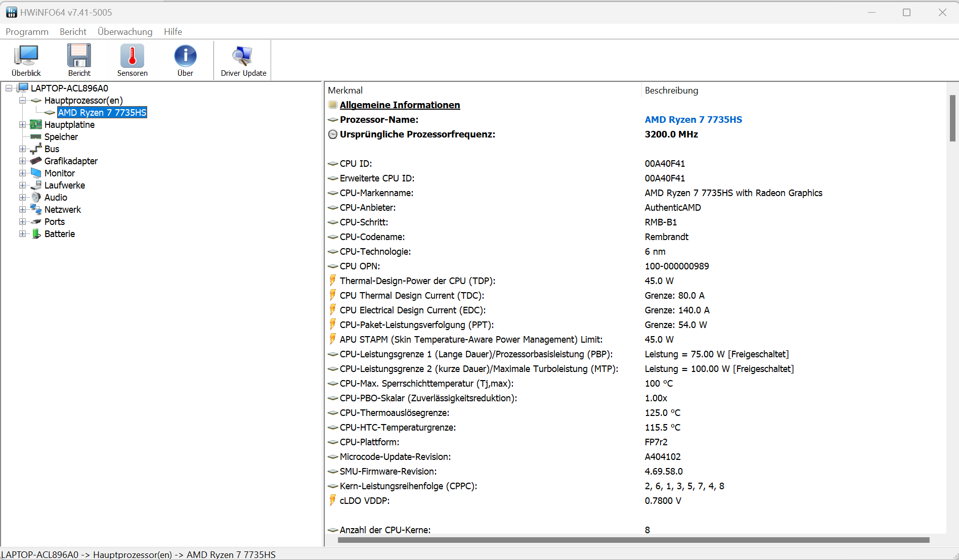
Task: Click the vertical scrollbar thumb
Action: [952, 118]
